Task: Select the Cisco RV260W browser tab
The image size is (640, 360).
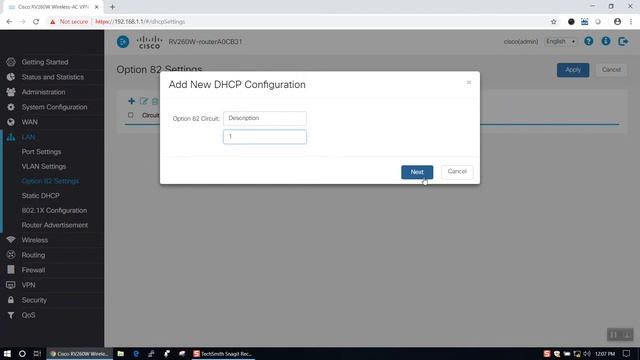Action: [x=53, y=7]
